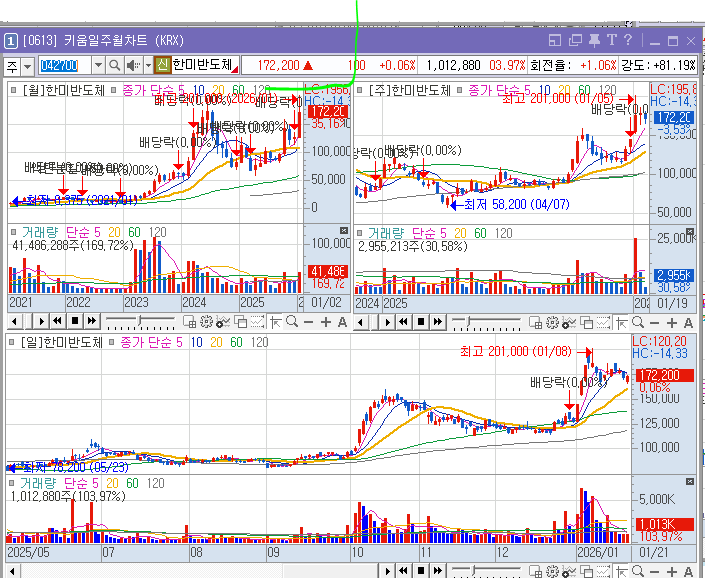Toggle weekly chart 거래량 legend square
The height and width of the screenshot is (578, 705).
360,233
